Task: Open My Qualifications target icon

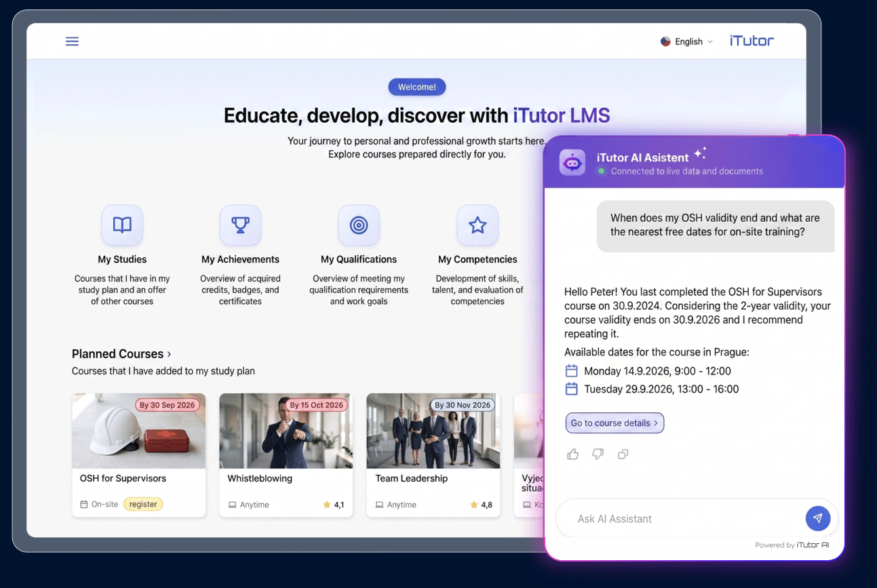Action: (x=359, y=225)
